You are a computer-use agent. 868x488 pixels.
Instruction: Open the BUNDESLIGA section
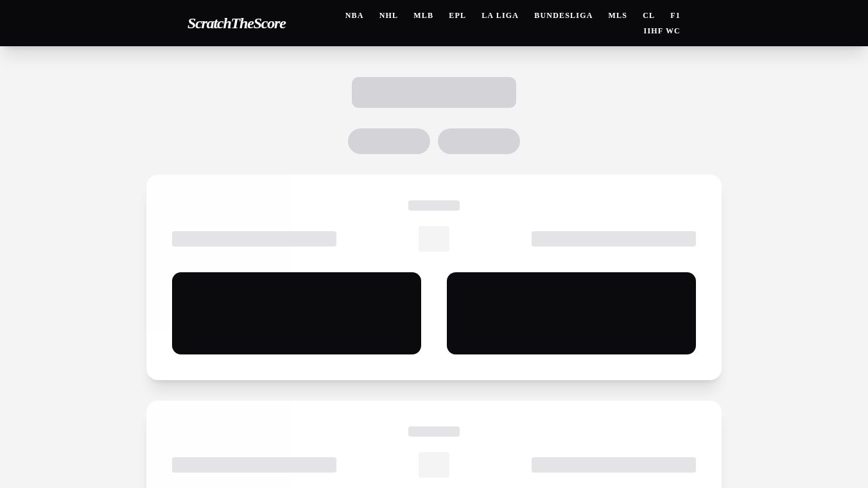coord(563,15)
